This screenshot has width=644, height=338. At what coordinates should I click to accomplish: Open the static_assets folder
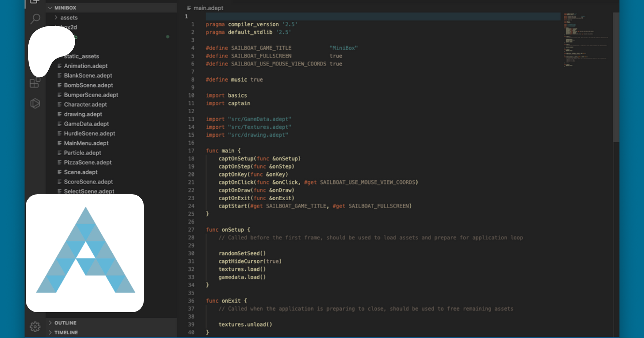point(81,56)
